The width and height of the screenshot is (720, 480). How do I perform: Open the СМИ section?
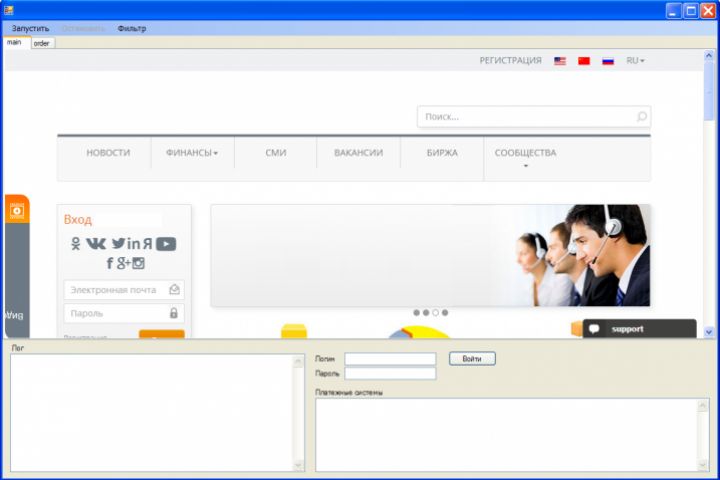click(276, 152)
